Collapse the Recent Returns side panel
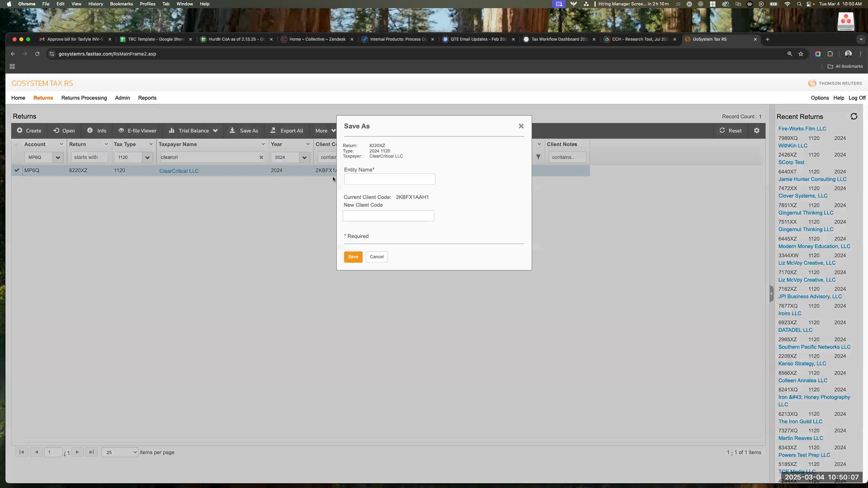 coord(771,294)
